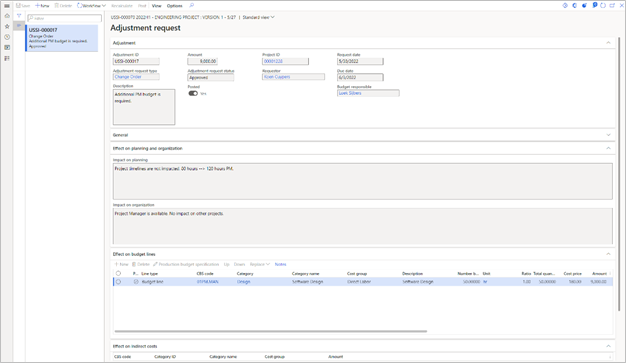The image size is (626, 363).
Task: Open form in new window icon
Action: point(612,6)
